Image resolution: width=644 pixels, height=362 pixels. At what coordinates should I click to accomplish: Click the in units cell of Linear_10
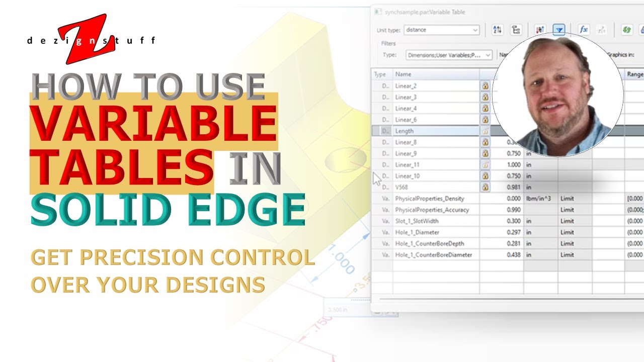[541, 176]
